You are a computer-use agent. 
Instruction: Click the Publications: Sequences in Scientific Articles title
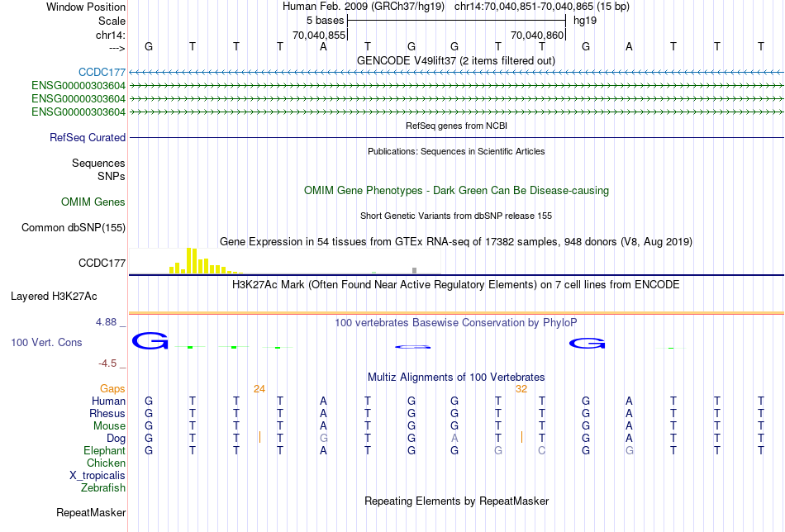pos(456,151)
